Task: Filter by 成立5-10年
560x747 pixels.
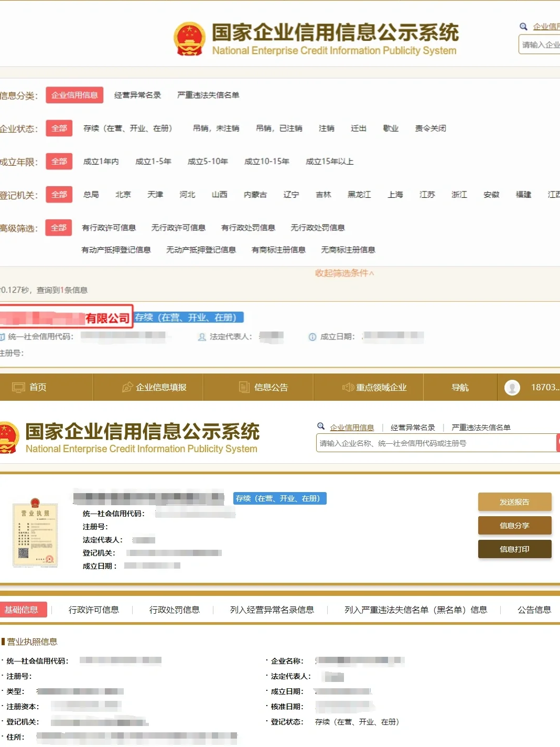Action: pos(208,162)
